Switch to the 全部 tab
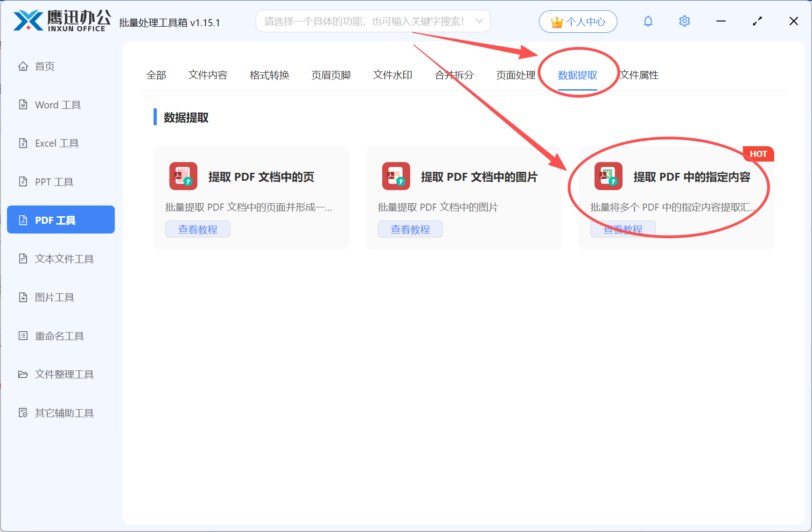Viewport: 812px width, 532px height. [156, 75]
